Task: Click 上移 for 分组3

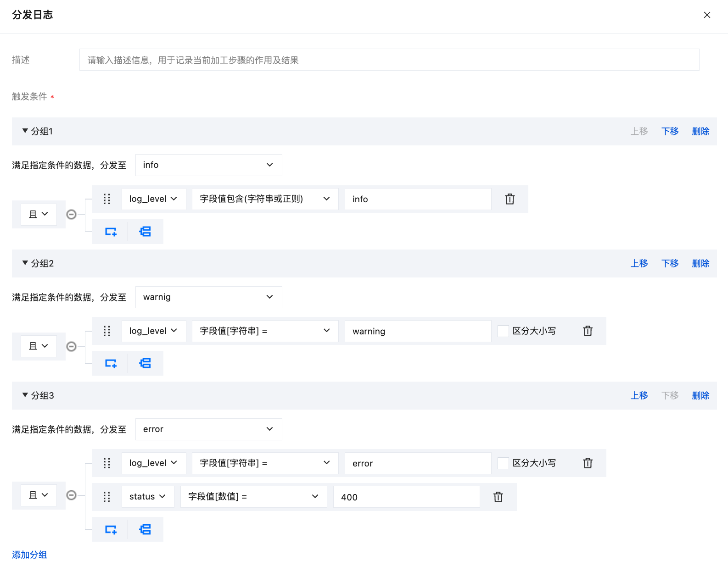Action: point(639,396)
